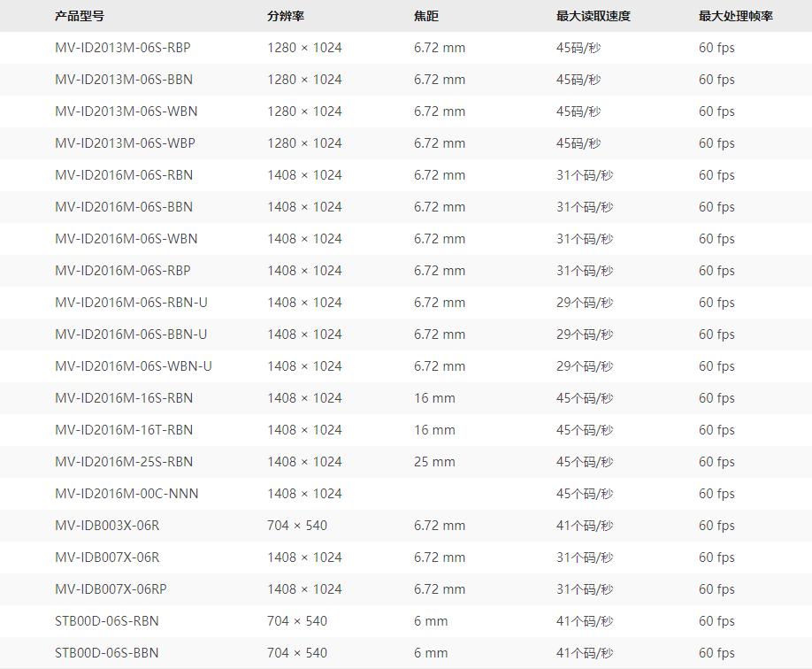This screenshot has height=669, width=812.
Task: Open product model MV-ID2013M-06S-RBP
Action: coord(122,48)
